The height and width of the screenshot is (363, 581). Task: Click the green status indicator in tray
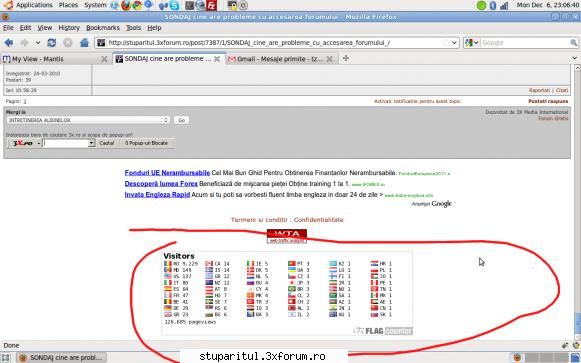tap(481, 5)
